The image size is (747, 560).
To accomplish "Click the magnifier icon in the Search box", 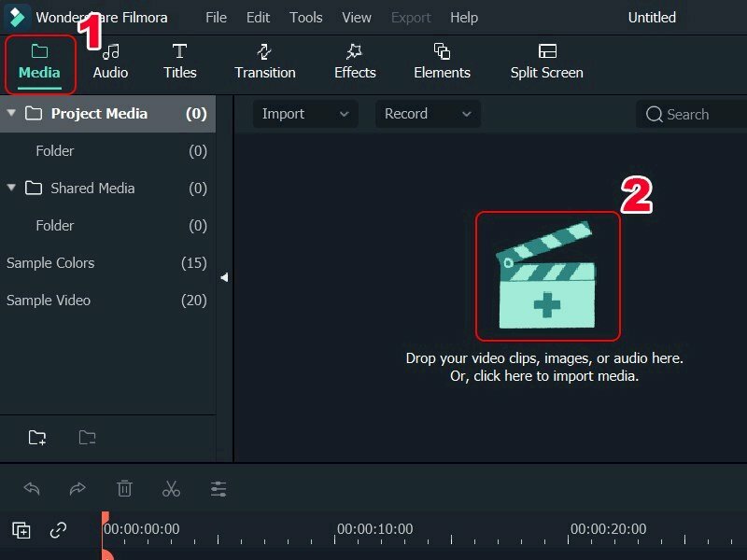I will click(x=656, y=114).
